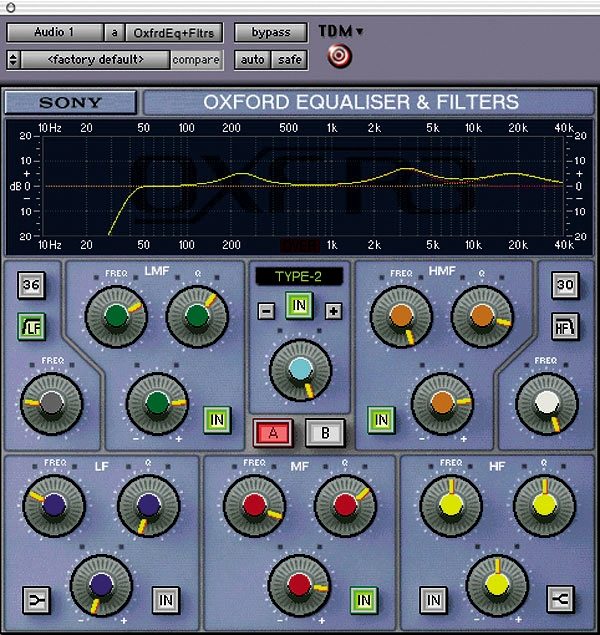Click the HF yellow Q knob
This screenshot has width=600, height=635.
coord(545,506)
